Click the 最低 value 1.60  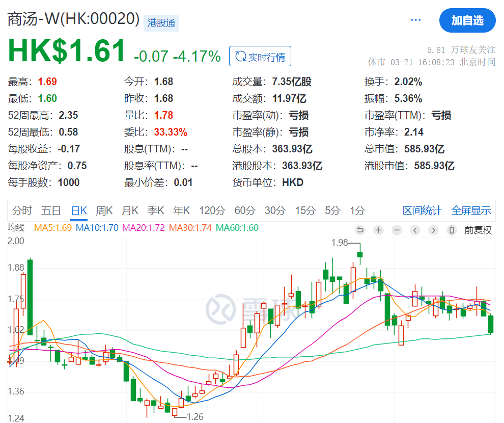pyautogui.click(x=47, y=98)
